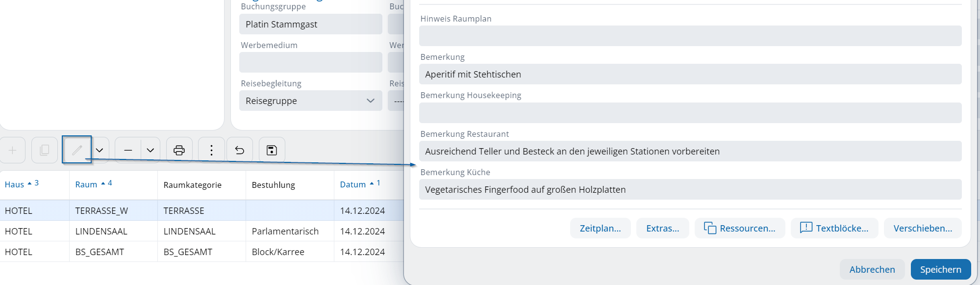Click into the Bemerkung Housekeeping field
This screenshot has height=285, width=980.
tap(690, 113)
